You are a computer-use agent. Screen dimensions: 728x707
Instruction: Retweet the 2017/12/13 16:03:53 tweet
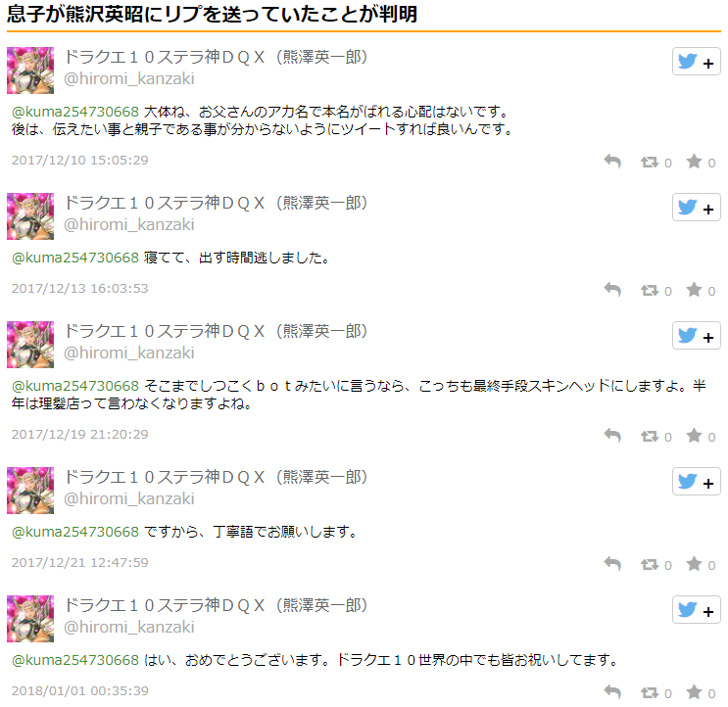tap(650, 290)
